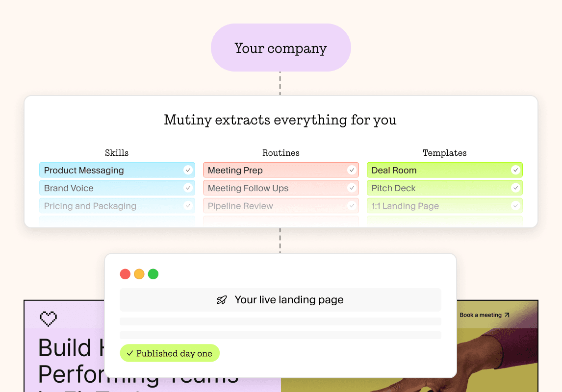
Task: Click the rocket icon beside live landing page
Action: tap(222, 300)
